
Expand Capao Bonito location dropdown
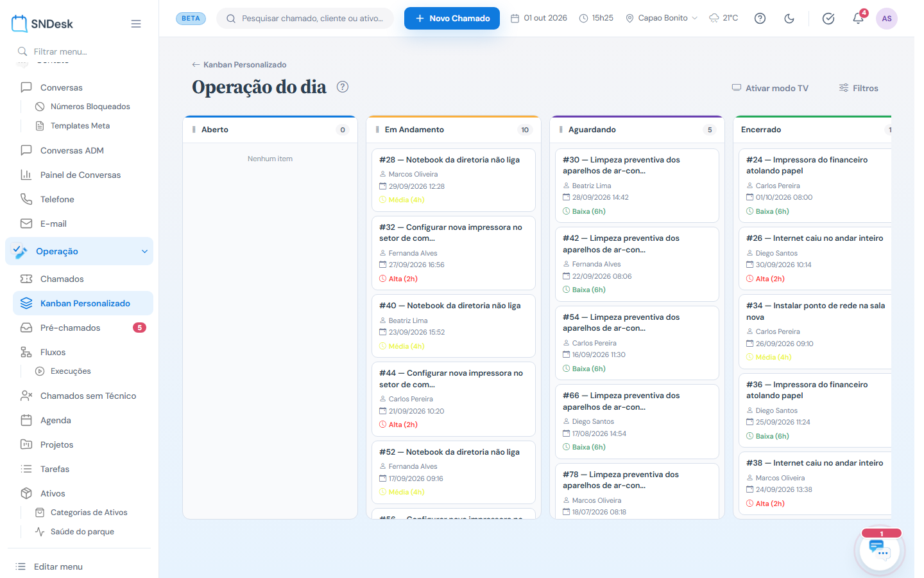tap(662, 18)
